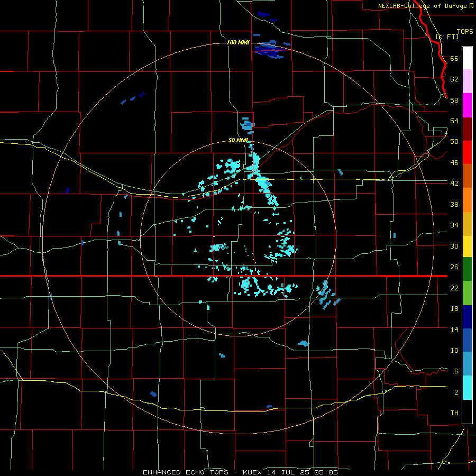This screenshot has width=476, height=476.
Task: Click the black swatch beside TH
Action: (x=467, y=411)
